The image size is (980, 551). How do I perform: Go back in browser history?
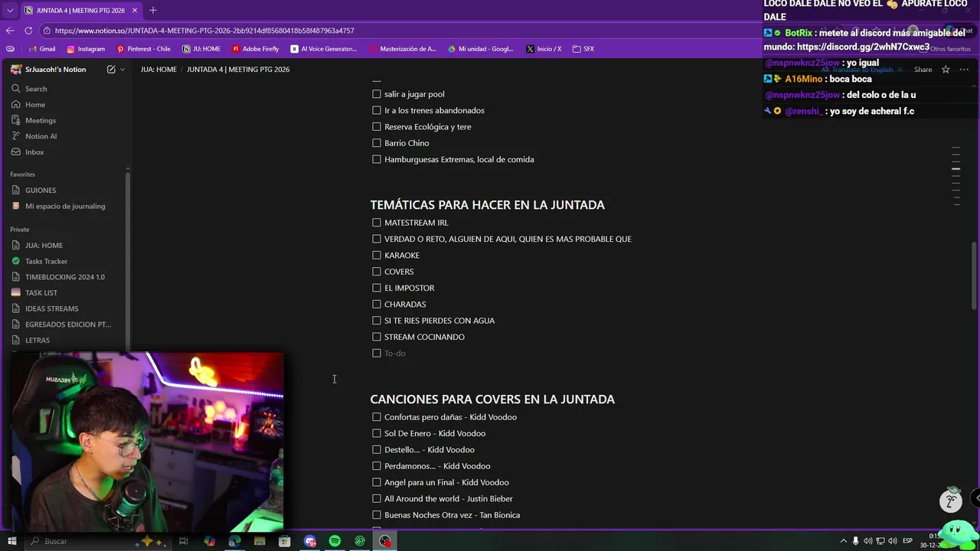point(10,31)
